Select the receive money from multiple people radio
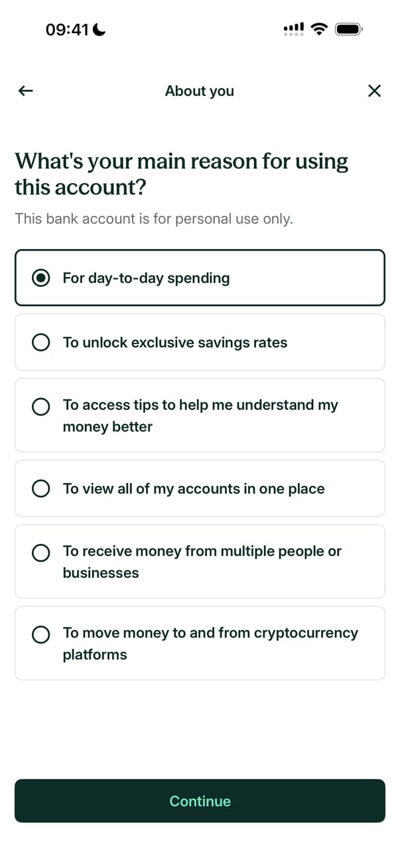The width and height of the screenshot is (400, 868). tap(41, 553)
